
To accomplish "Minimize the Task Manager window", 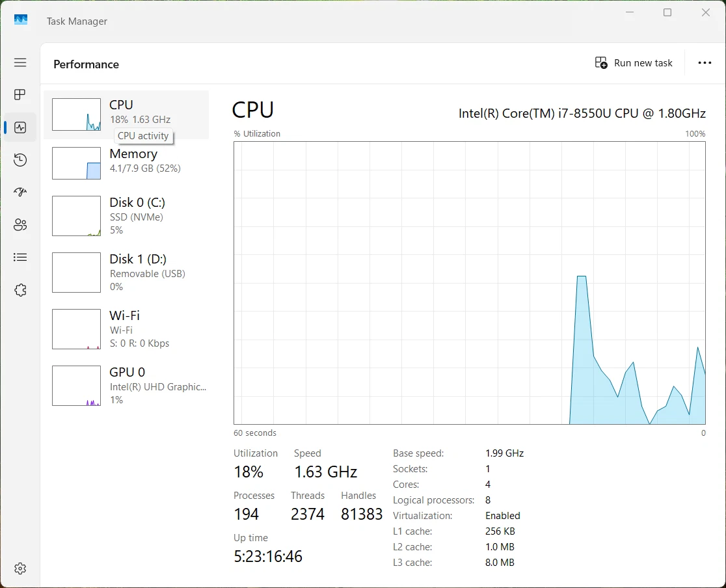I will [630, 12].
